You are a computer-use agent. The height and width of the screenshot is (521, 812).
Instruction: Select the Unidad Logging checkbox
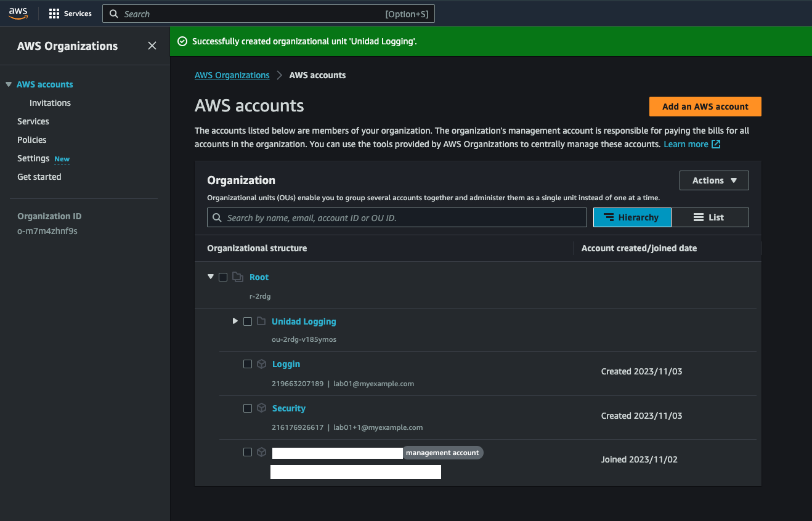point(248,321)
